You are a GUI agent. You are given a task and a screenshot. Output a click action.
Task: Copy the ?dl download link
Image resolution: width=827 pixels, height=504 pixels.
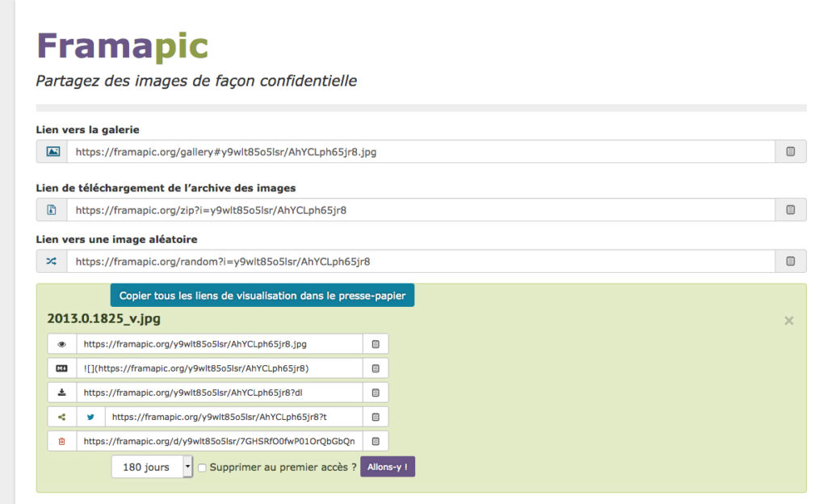pyautogui.click(x=376, y=393)
